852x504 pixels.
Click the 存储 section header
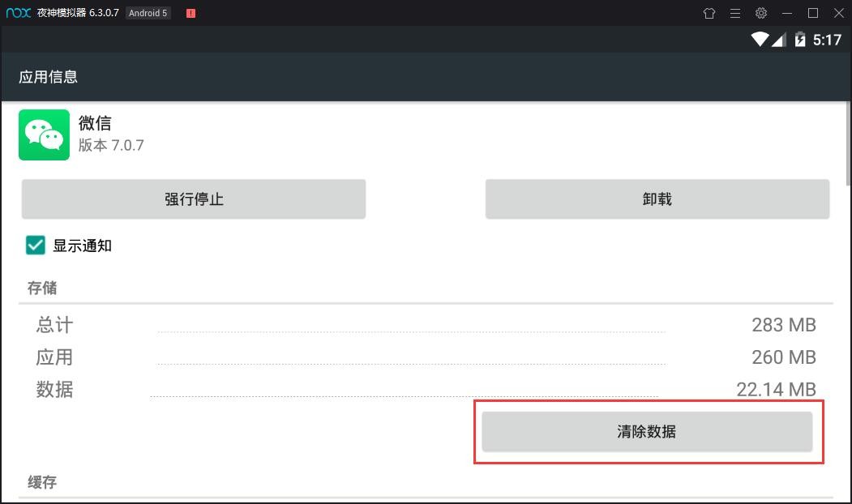pyautogui.click(x=42, y=288)
